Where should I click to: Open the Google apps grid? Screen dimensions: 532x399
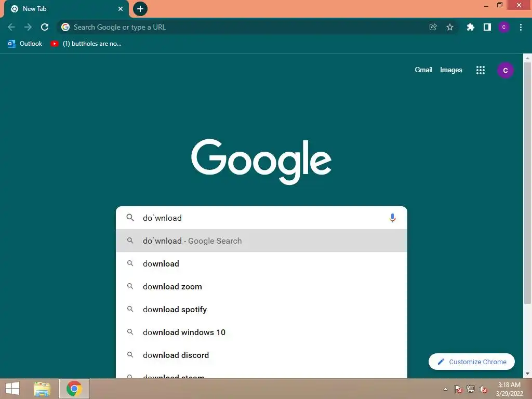(x=481, y=70)
